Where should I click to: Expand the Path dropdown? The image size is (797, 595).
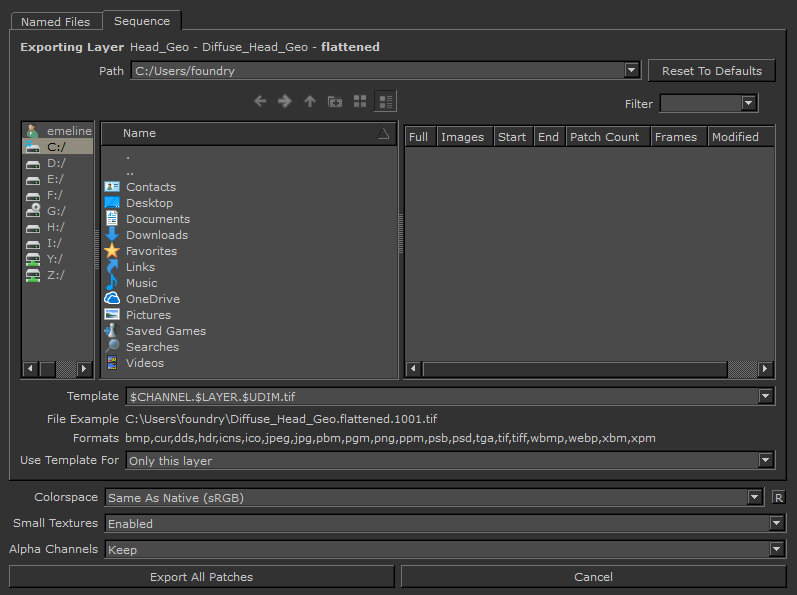coord(631,71)
